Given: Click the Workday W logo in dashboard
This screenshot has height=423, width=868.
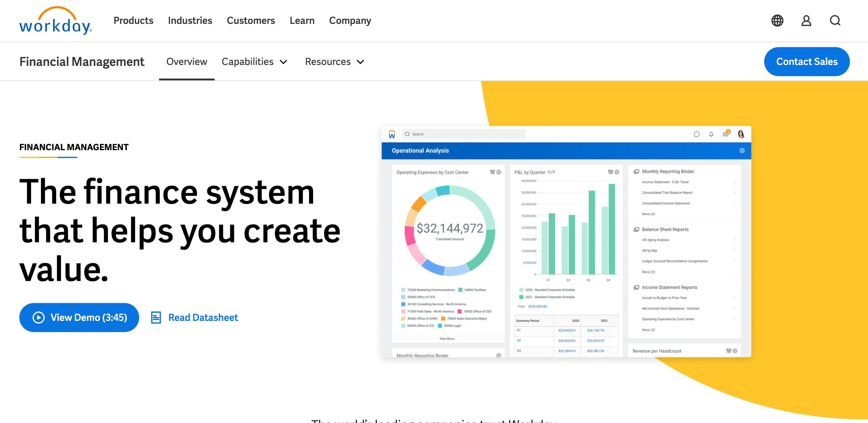Looking at the screenshot, I should [x=392, y=134].
